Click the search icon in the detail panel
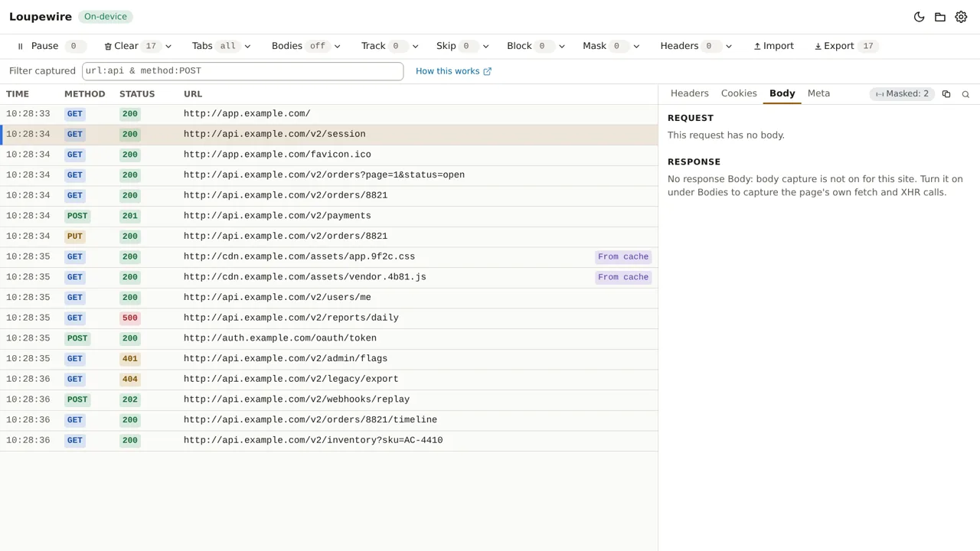Image resolution: width=980 pixels, height=551 pixels. [965, 94]
